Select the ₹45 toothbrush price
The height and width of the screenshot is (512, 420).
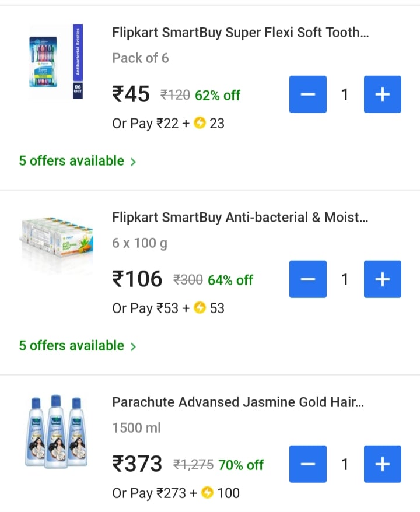131,94
